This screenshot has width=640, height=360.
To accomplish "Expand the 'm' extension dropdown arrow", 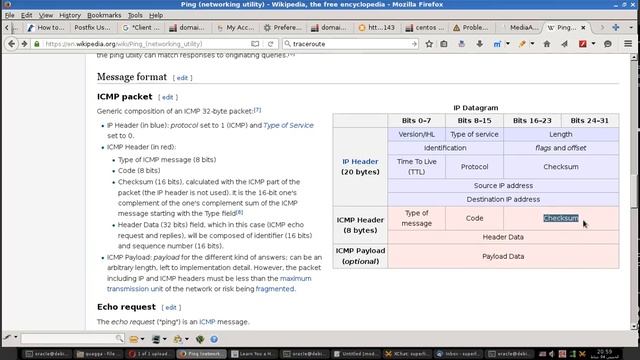I will (x=508, y=44).
